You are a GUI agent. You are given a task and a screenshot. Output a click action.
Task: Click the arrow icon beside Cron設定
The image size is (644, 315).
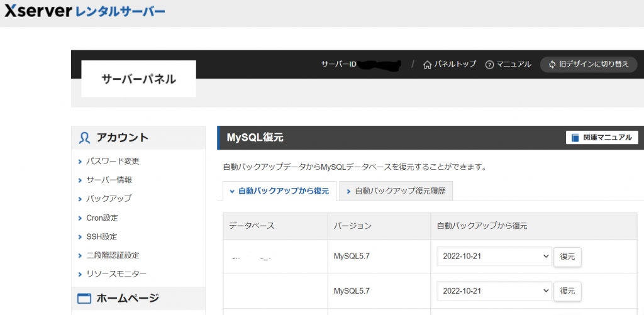[x=80, y=218]
